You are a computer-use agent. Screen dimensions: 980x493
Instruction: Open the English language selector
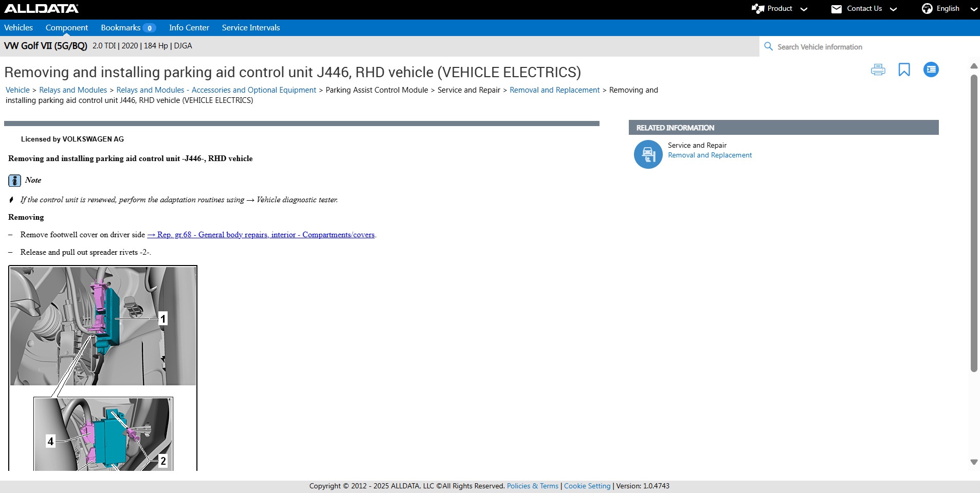949,9
